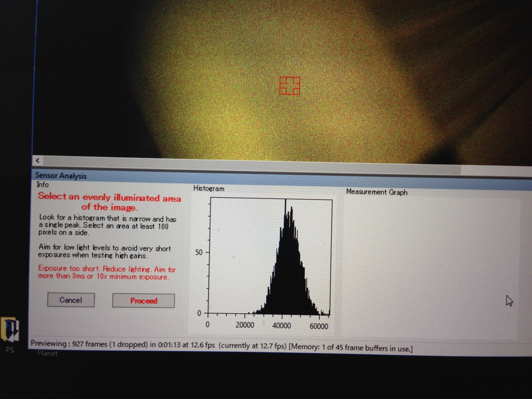532x399 pixels.
Task: Click the left scroll arrow under the preview
Action: click(x=37, y=160)
